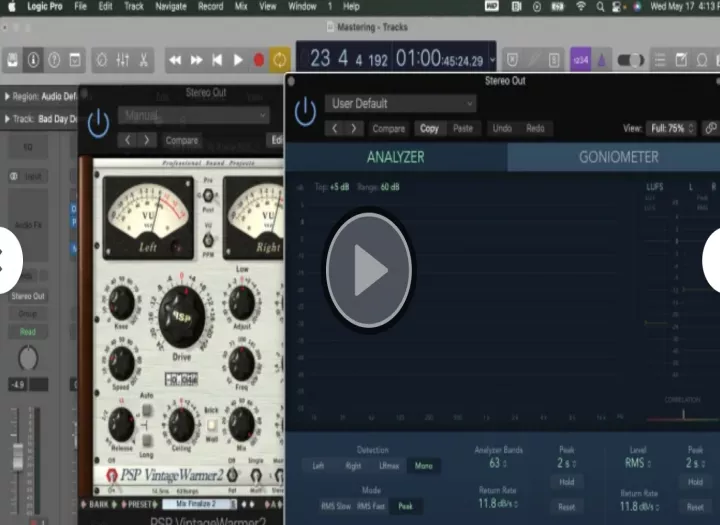Flip the Single/Multi band switch
Image resolution: width=720 pixels, height=525 pixels.
tap(256, 475)
